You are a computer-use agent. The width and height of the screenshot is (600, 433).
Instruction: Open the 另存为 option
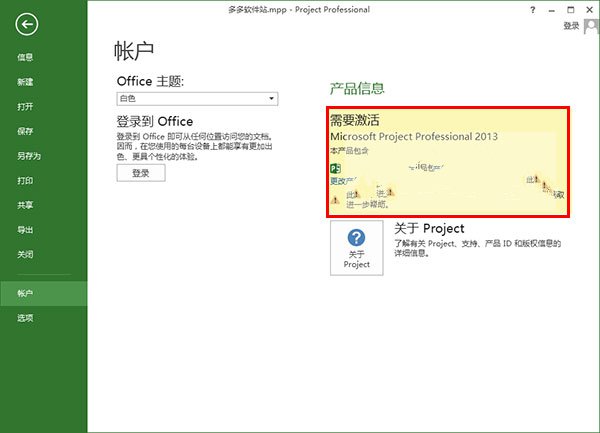pos(29,156)
